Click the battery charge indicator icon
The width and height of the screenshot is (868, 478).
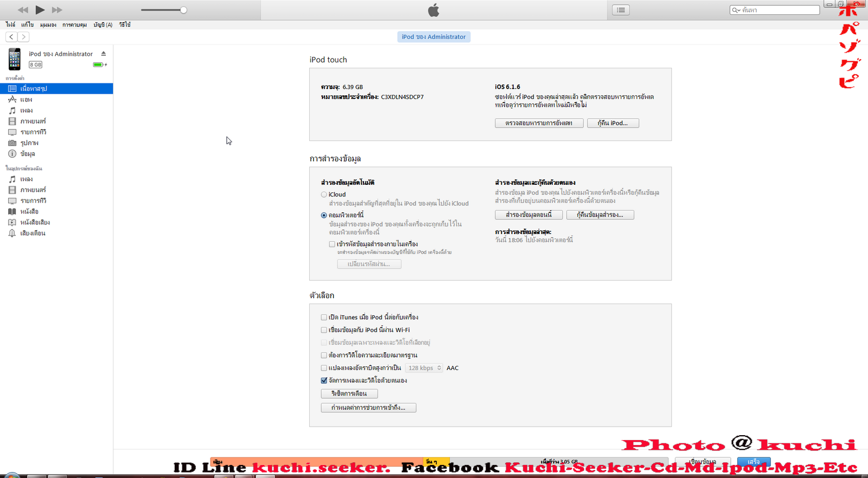[99, 64]
